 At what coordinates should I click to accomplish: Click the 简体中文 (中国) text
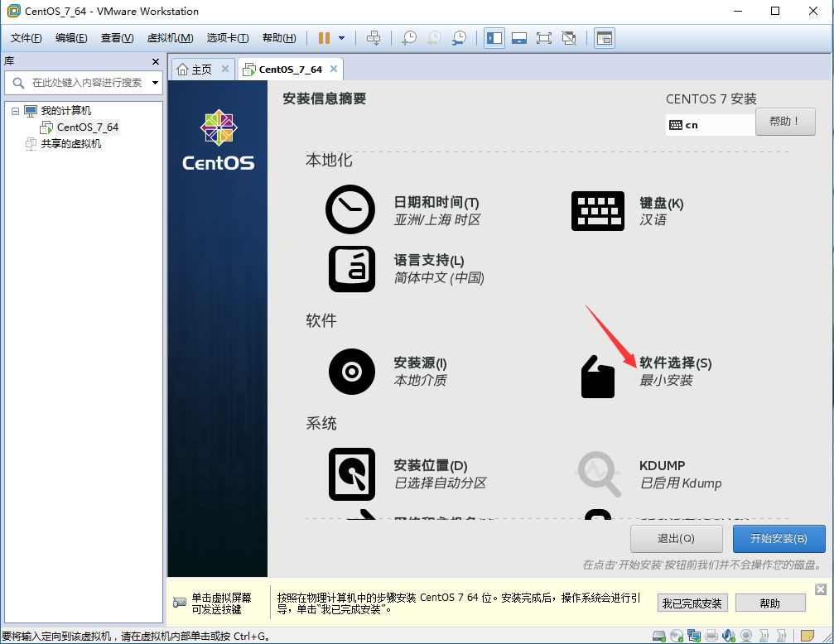439,277
